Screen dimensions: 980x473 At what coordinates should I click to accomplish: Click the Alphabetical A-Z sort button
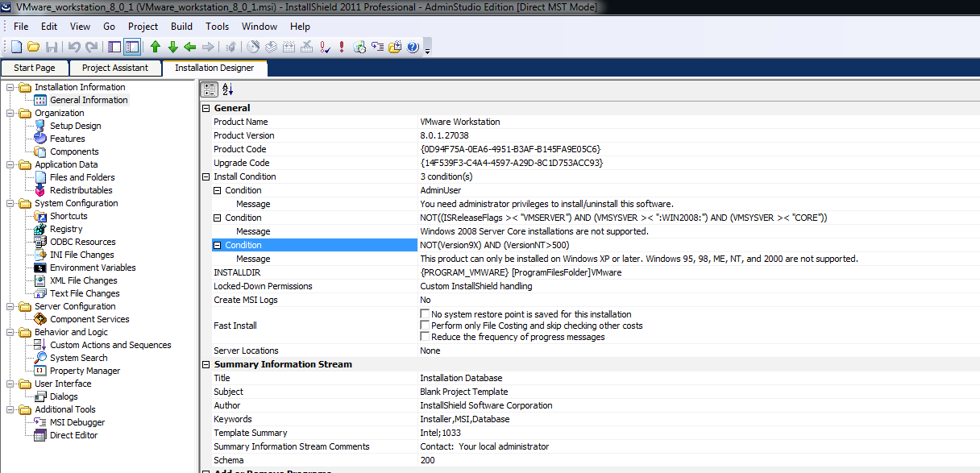[x=227, y=89]
